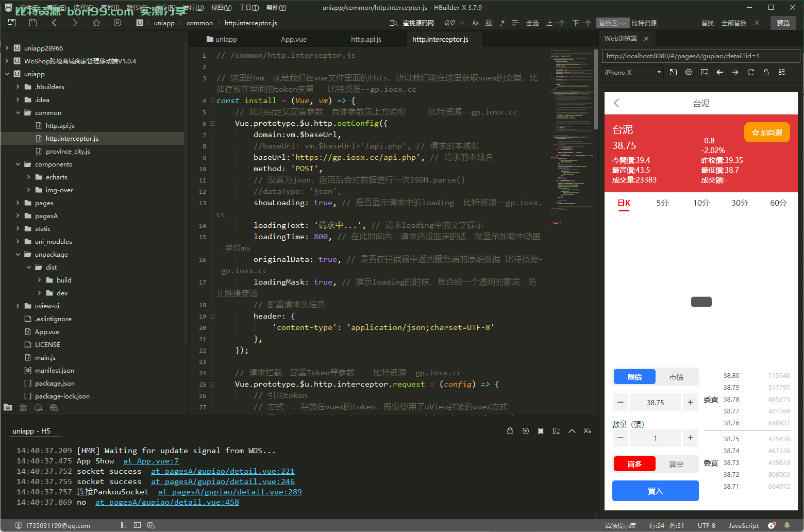This screenshot has width=804, height=532.
Task: Close the find and replace bar
Action: pyautogui.click(x=757, y=23)
